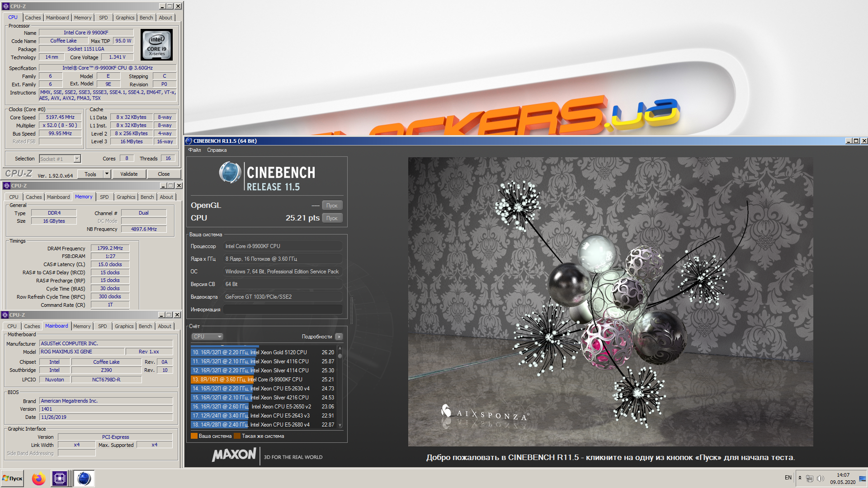The height and width of the screenshot is (488, 868).
Task: Open the network tray icon
Action: pyautogui.click(x=810, y=478)
